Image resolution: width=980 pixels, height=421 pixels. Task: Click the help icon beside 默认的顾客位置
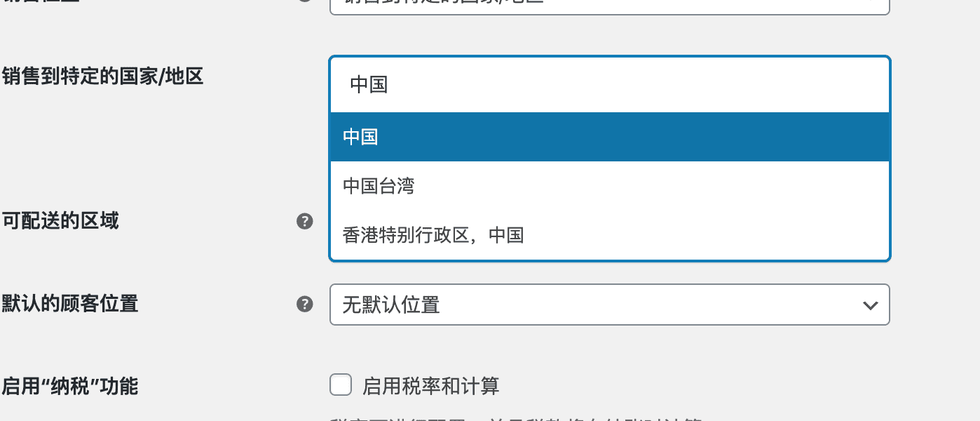(x=305, y=304)
